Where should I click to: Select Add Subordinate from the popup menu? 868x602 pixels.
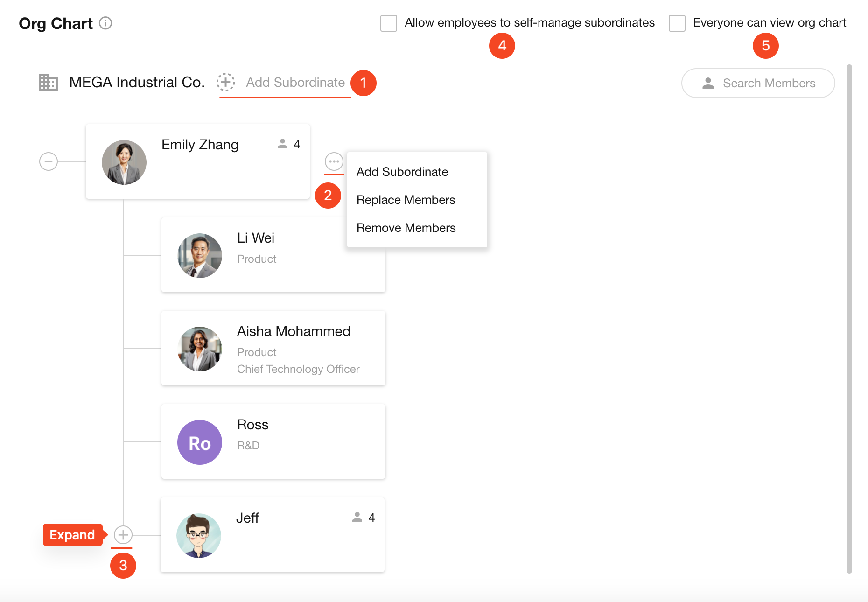point(402,172)
